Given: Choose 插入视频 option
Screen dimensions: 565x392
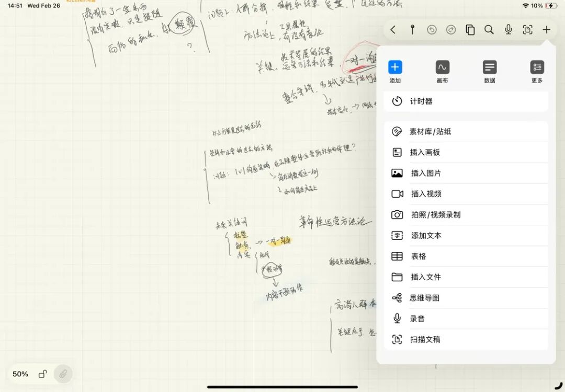Looking at the screenshot, I should click(466, 194).
